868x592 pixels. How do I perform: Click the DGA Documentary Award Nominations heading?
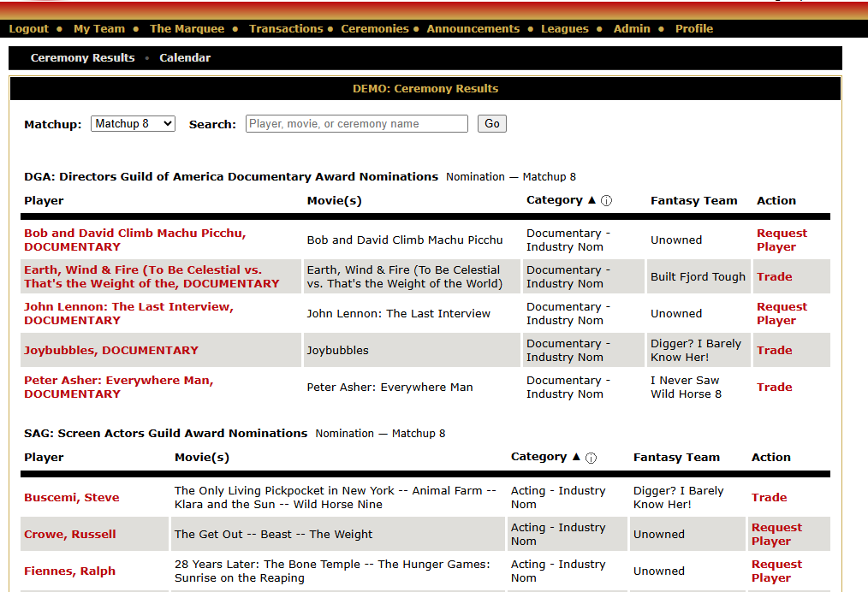click(231, 176)
